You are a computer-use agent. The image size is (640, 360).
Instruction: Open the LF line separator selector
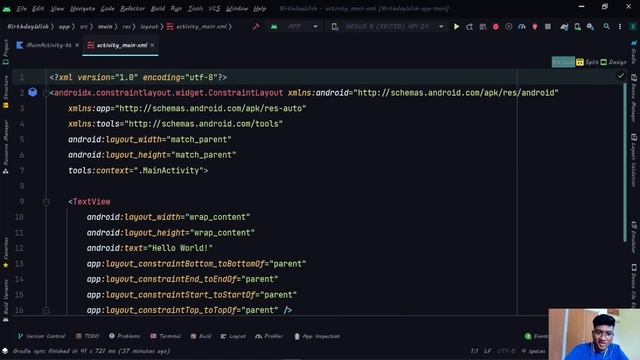[x=487, y=351]
